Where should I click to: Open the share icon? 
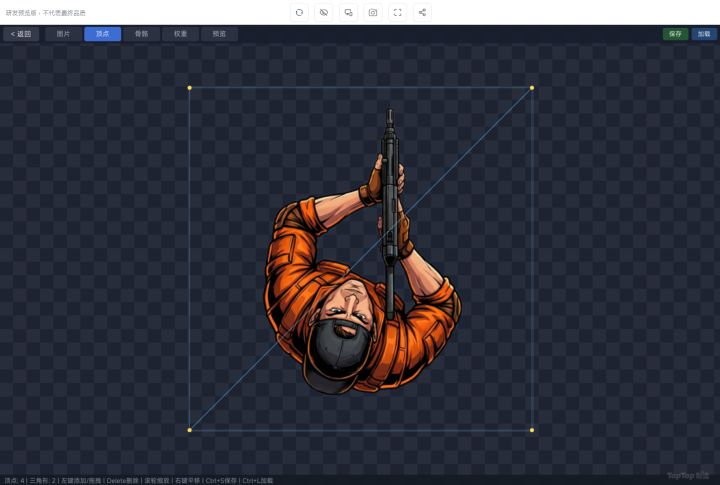[422, 12]
